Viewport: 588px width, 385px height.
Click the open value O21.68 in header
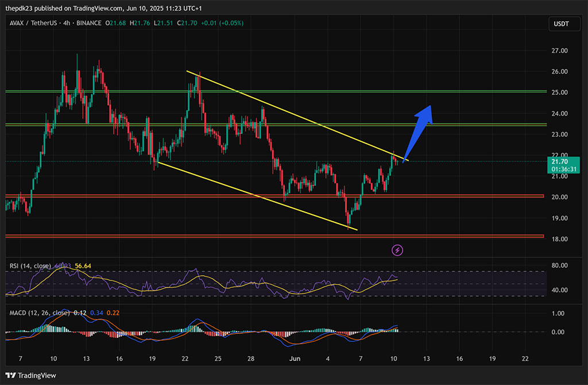(115, 23)
